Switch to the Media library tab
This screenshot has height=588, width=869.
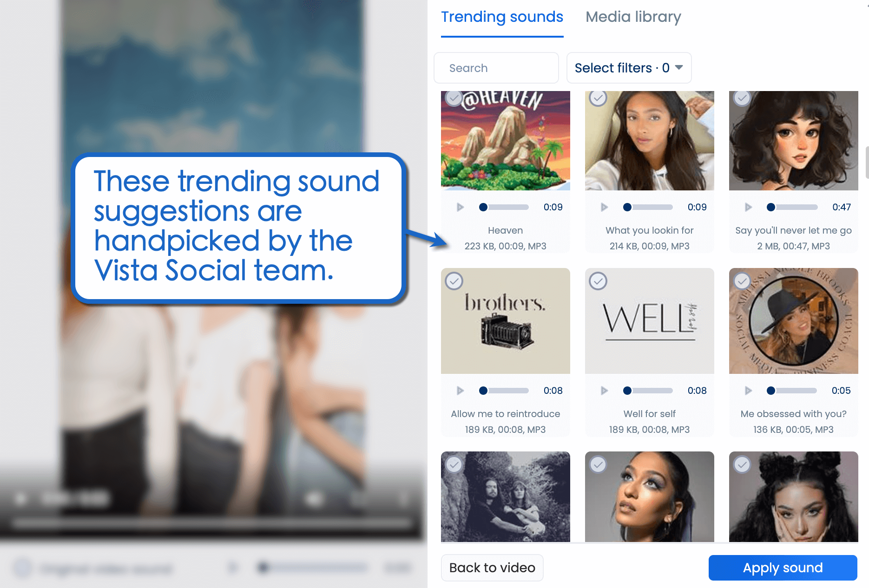[x=633, y=17]
